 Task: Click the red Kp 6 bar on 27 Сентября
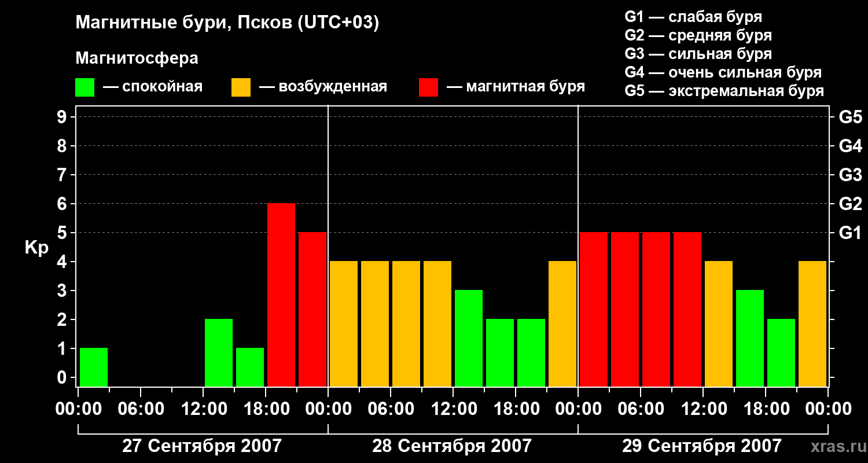pyautogui.click(x=281, y=295)
